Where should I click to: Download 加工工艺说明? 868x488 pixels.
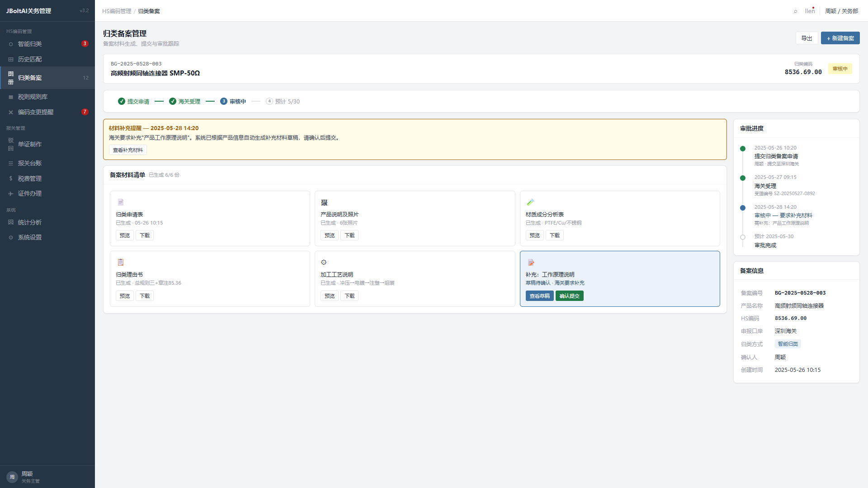point(349,296)
